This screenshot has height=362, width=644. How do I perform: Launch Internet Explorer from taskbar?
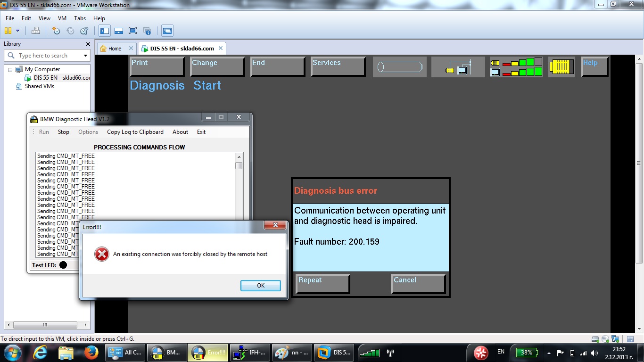41,353
